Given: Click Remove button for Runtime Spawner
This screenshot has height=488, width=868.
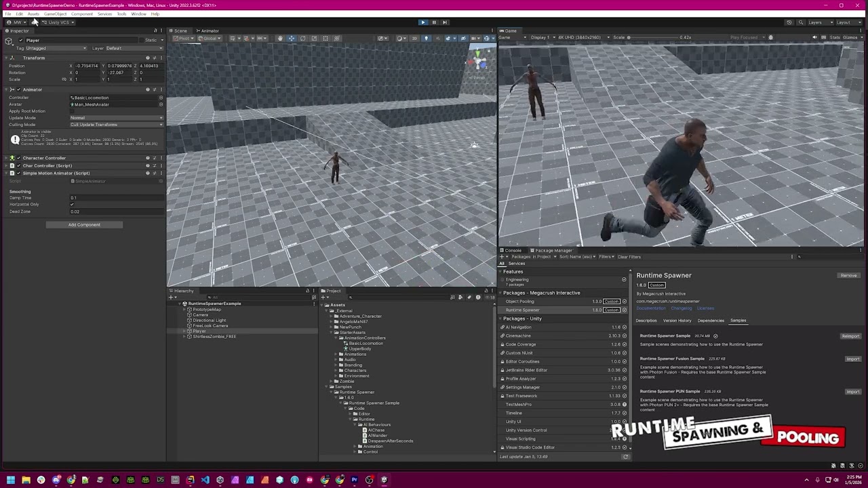Looking at the screenshot, I should 848,276.
